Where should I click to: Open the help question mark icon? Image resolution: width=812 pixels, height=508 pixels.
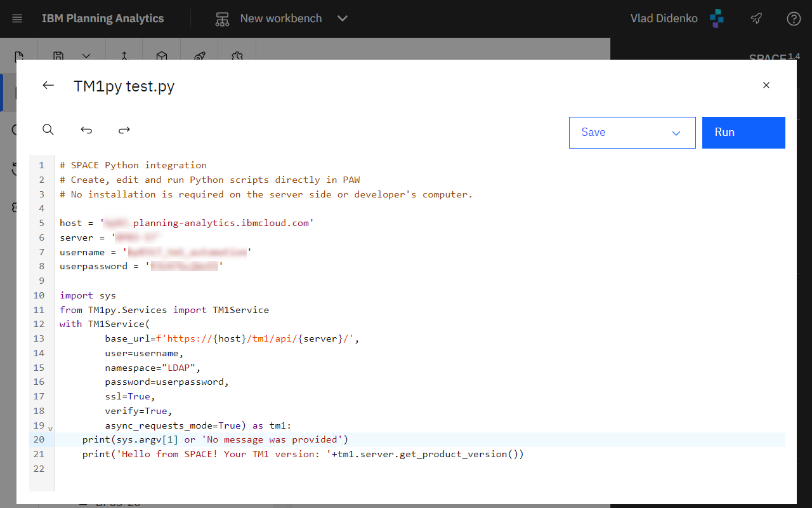click(794, 18)
